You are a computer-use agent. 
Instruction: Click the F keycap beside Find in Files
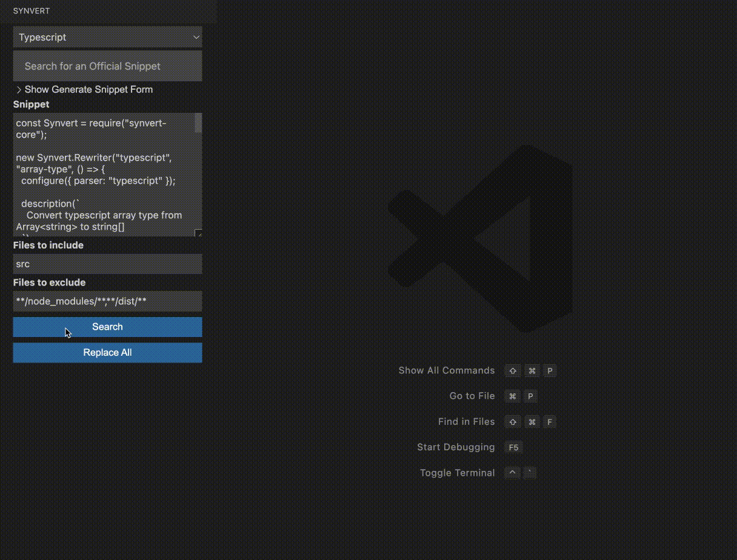point(550,422)
